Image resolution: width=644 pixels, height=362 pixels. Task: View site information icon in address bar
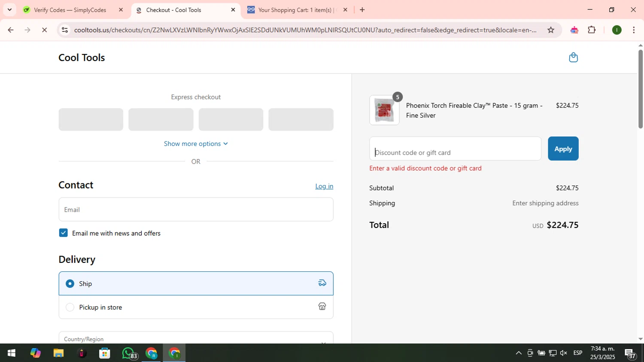[65, 30]
